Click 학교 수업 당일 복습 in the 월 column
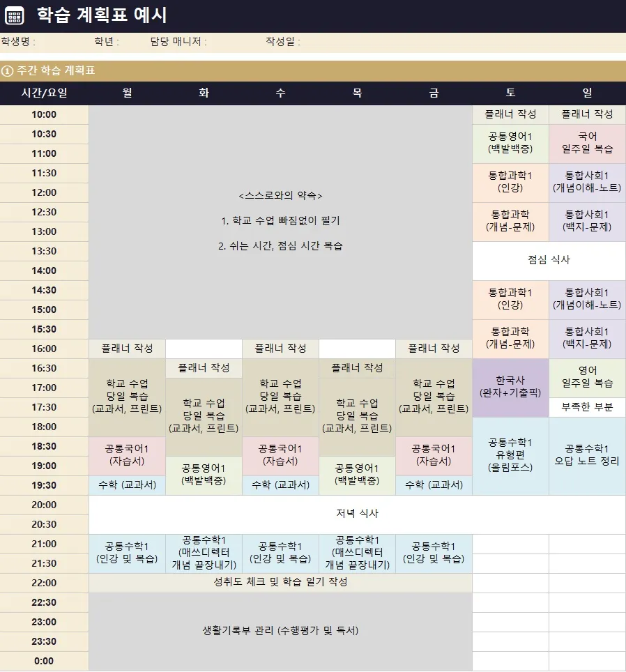This screenshot has height=672, width=626. pyautogui.click(x=128, y=397)
